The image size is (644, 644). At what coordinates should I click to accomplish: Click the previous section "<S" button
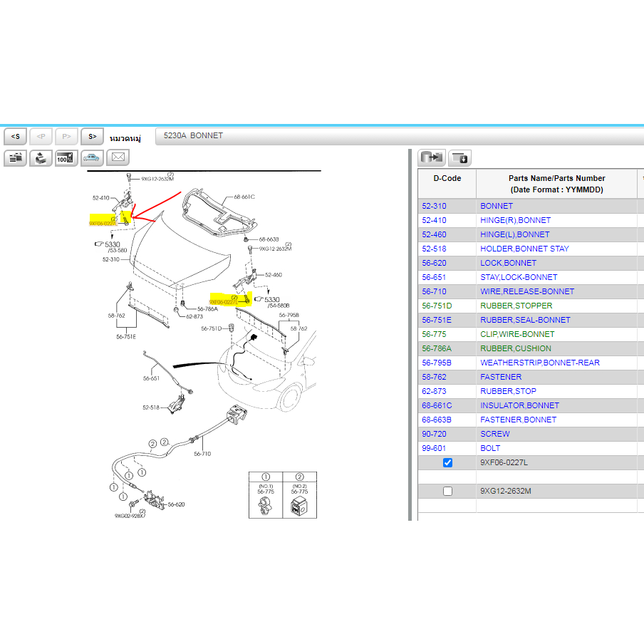(x=15, y=136)
